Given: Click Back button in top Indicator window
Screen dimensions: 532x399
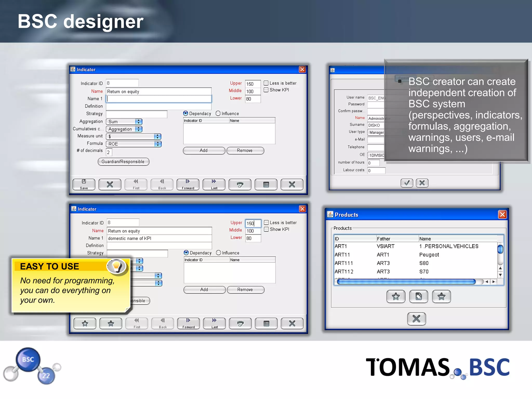Looking at the screenshot, I should [162, 184].
